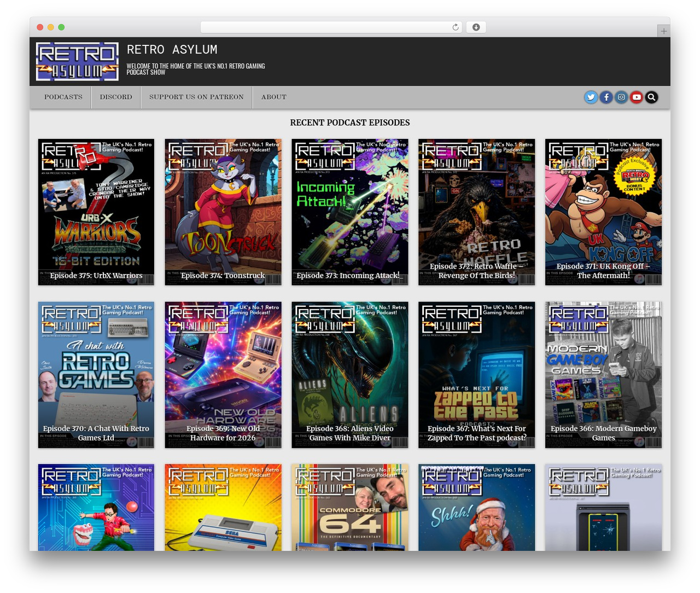Open Episode 373: Incoming Attack!
This screenshot has height=593, width=700.
(350, 212)
